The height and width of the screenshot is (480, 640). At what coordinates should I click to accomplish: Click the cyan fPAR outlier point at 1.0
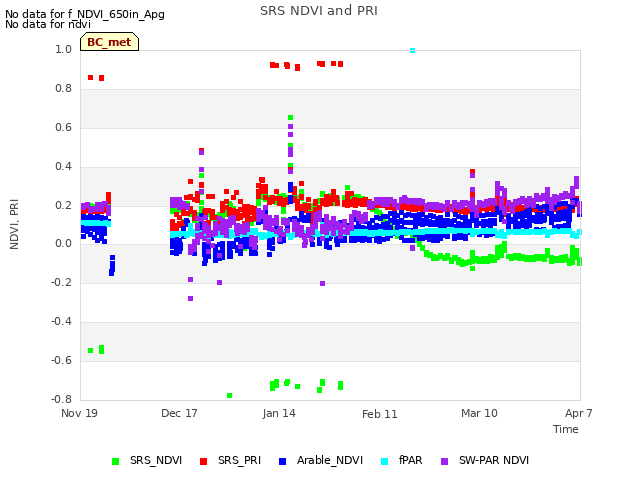coord(412,51)
